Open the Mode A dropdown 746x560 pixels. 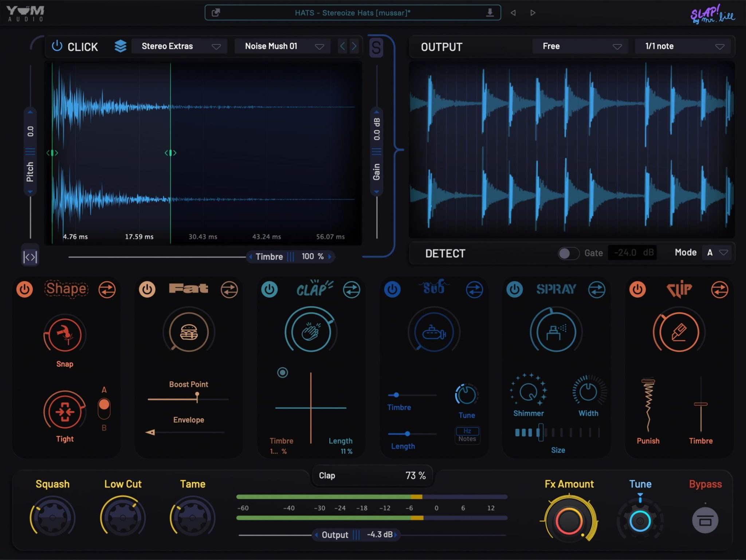(x=716, y=252)
